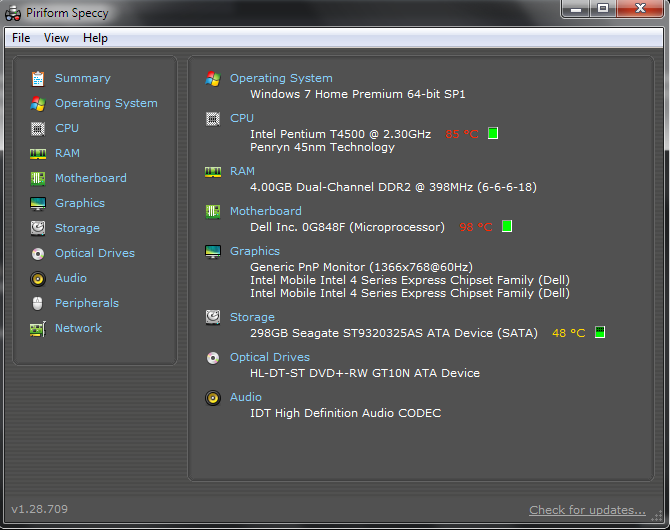Viewport: 670px width, 530px height.
Task: Show Motherboard details from sidebar
Action: pyautogui.click(x=91, y=178)
